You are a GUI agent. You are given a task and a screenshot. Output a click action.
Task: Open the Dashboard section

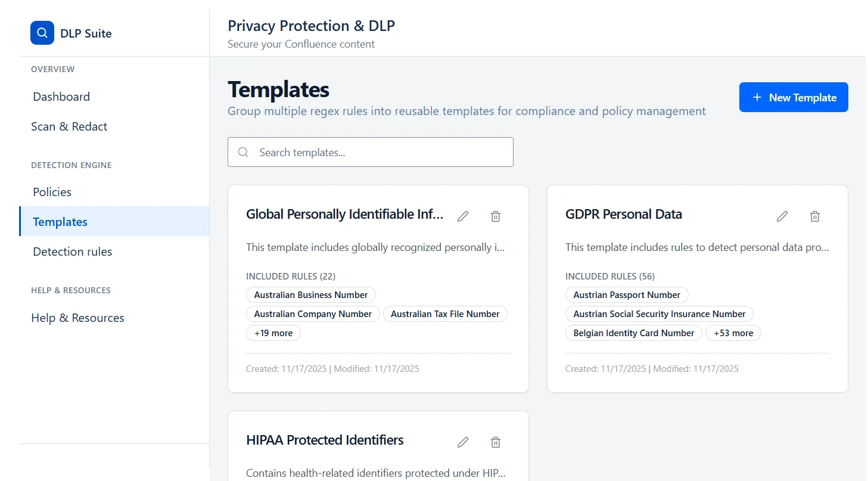pyautogui.click(x=61, y=96)
